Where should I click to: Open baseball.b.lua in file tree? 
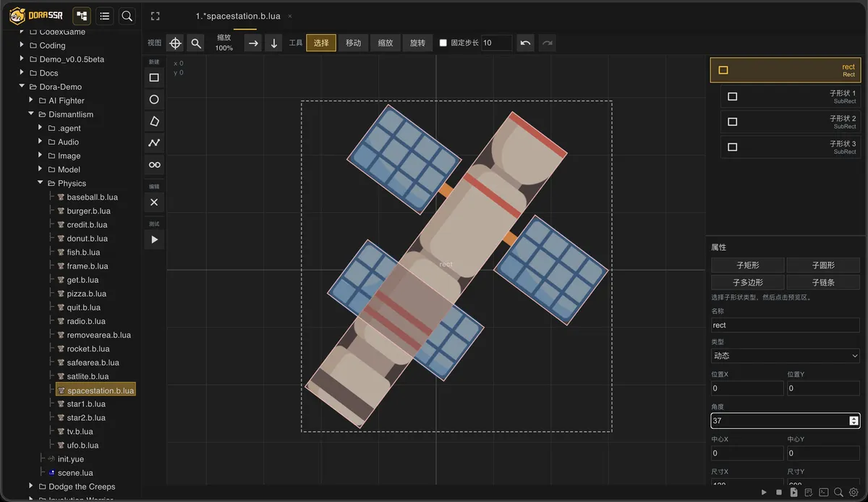pos(92,197)
